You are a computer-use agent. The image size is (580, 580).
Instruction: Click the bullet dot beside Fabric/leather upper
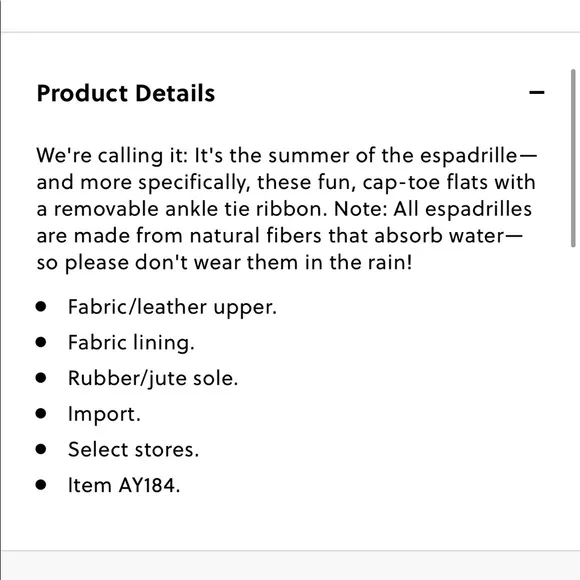click(41, 307)
